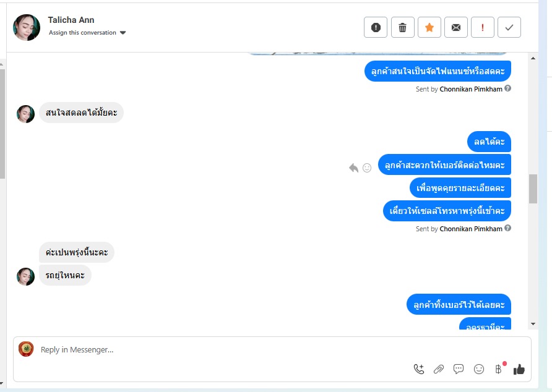Open saved replies speech bubble icon
Viewport: 552px width, 392px height.
pos(459,369)
